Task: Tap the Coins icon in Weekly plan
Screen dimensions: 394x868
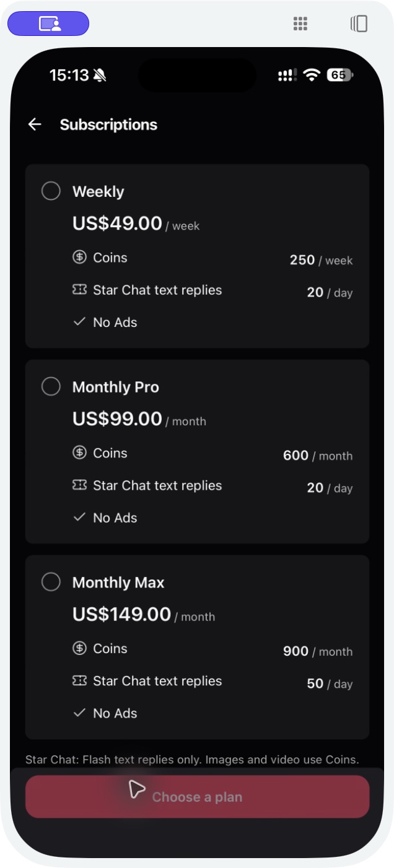Action: 79,258
